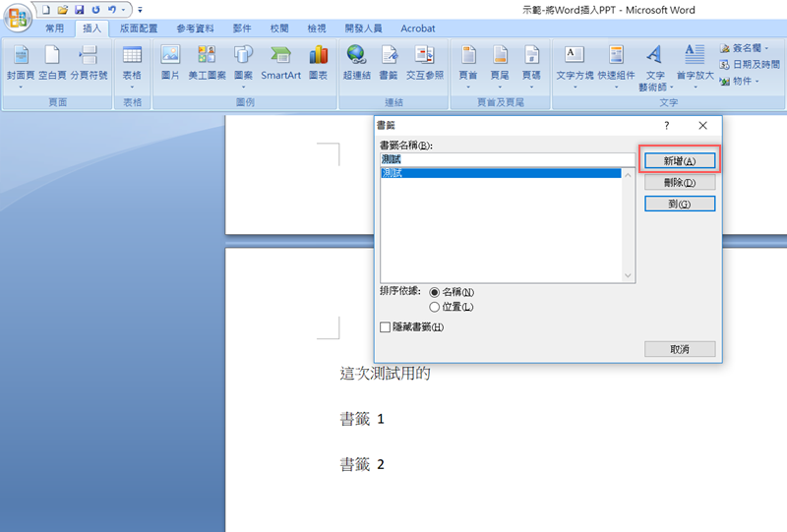Open Header (頁首) gallery

[468, 68]
